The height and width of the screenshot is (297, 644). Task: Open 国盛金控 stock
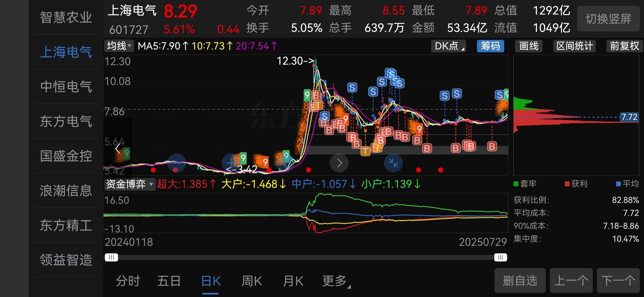point(66,156)
